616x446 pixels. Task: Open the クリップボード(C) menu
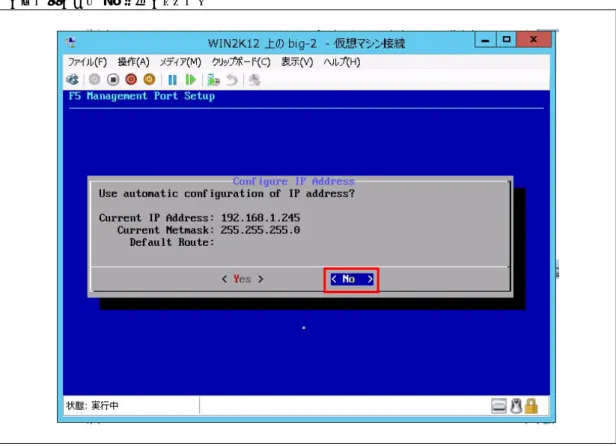241,62
